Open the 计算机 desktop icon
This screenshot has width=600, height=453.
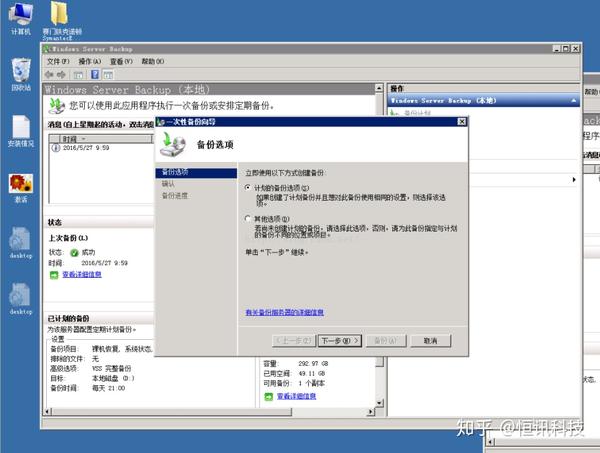point(21,18)
